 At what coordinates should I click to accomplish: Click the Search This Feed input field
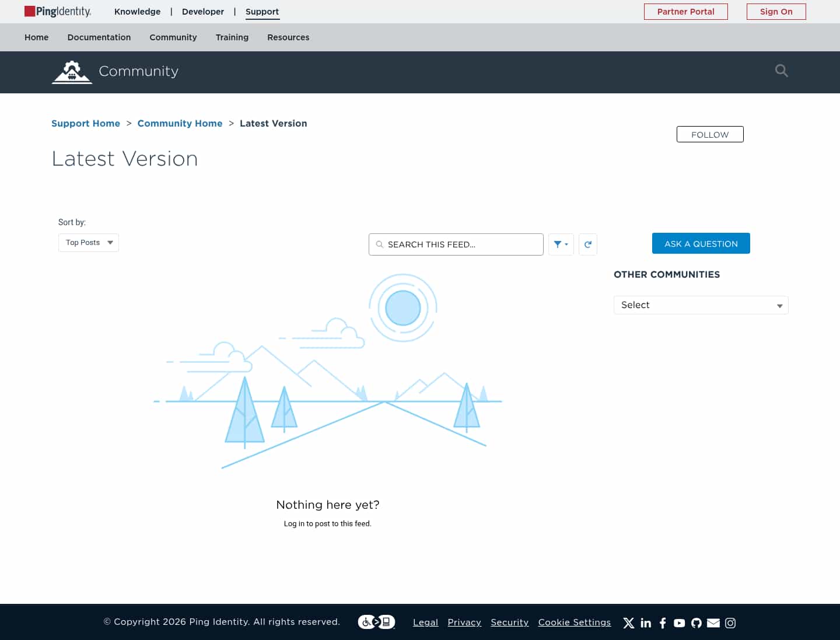coord(456,244)
